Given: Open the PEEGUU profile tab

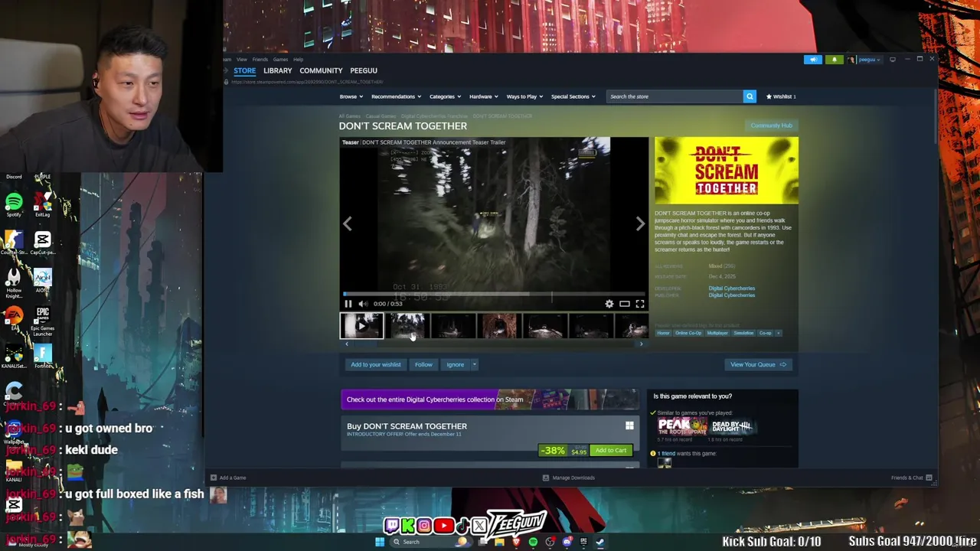Looking at the screenshot, I should (x=364, y=70).
